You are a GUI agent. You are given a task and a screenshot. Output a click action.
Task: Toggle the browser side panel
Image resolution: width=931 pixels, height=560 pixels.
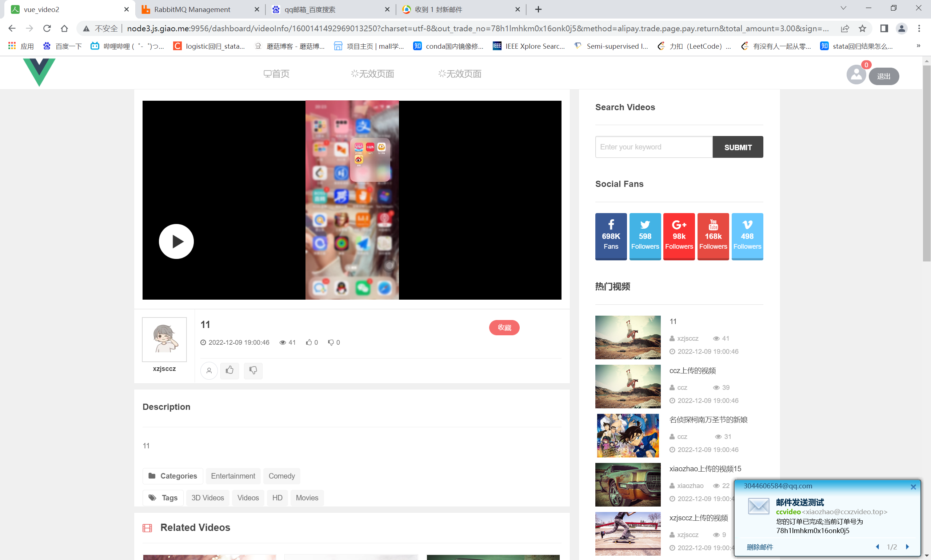(x=884, y=28)
